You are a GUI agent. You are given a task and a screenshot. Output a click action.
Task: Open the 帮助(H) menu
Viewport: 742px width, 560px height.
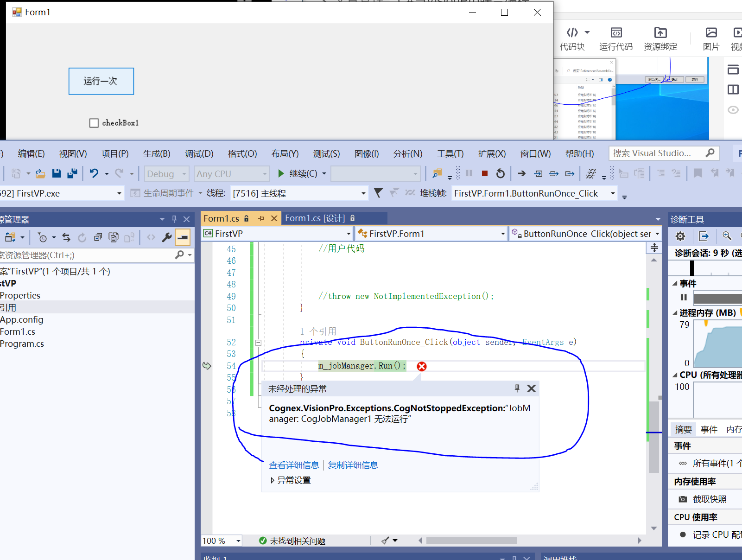579,153
